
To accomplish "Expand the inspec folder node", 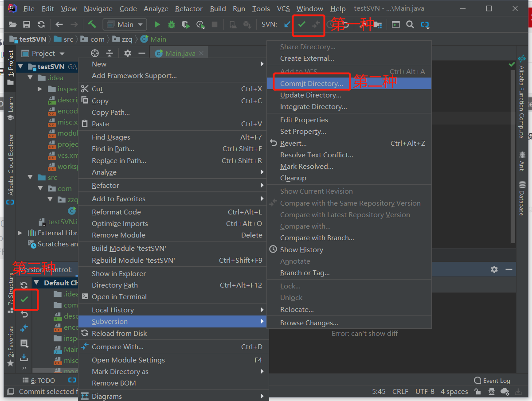I will coord(40,89).
